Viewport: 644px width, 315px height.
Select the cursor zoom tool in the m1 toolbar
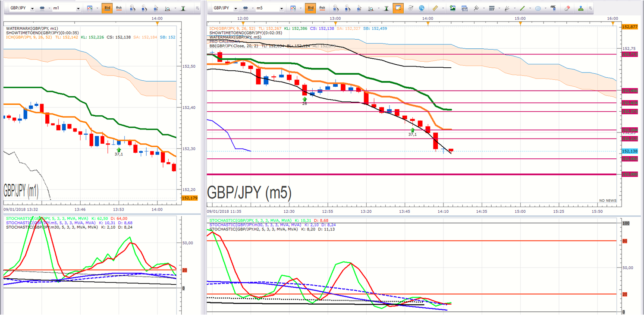coord(156,8)
